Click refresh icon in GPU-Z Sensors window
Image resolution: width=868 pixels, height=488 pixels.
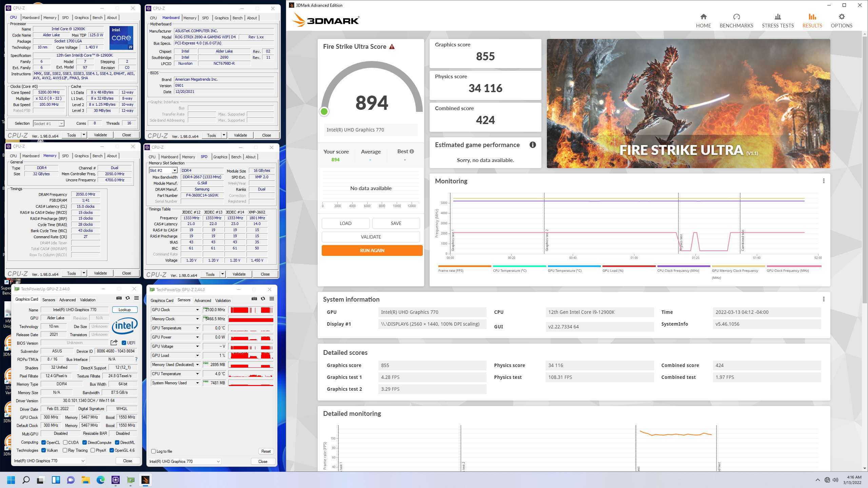[x=263, y=299]
